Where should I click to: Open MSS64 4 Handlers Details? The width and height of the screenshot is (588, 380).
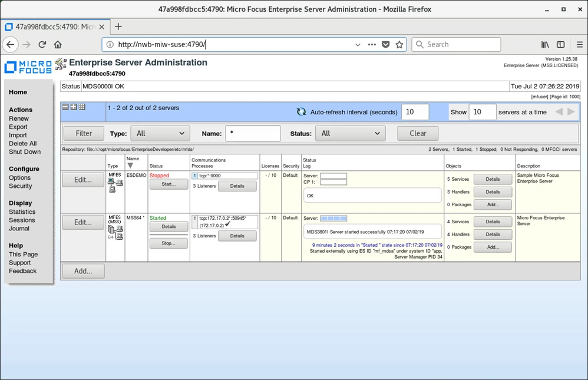(493, 234)
